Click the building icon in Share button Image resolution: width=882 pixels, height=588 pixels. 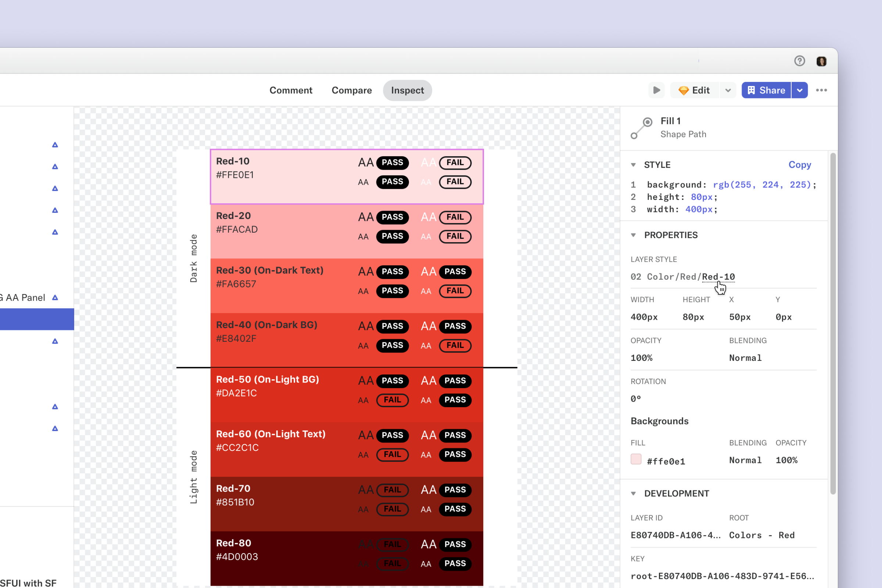point(751,90)
